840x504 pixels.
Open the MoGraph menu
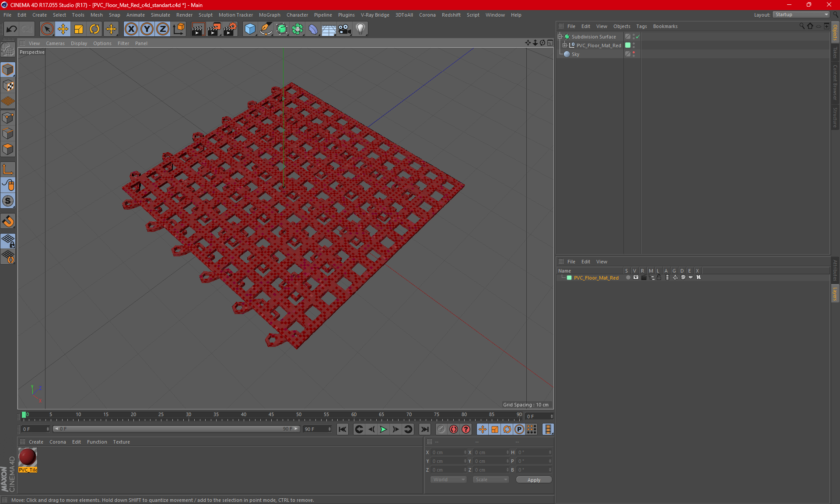[269, 15]
